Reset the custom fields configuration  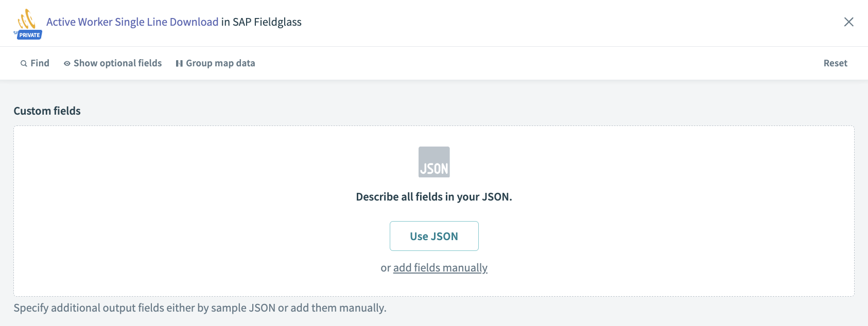point(835,63)
